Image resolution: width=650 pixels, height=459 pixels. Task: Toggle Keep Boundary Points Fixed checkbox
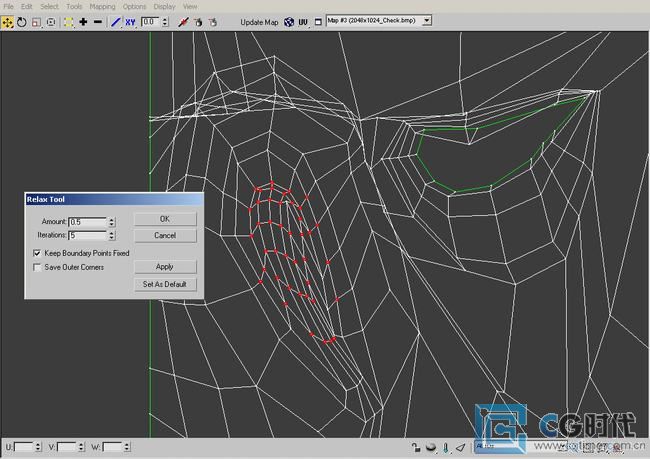[37, 253]
